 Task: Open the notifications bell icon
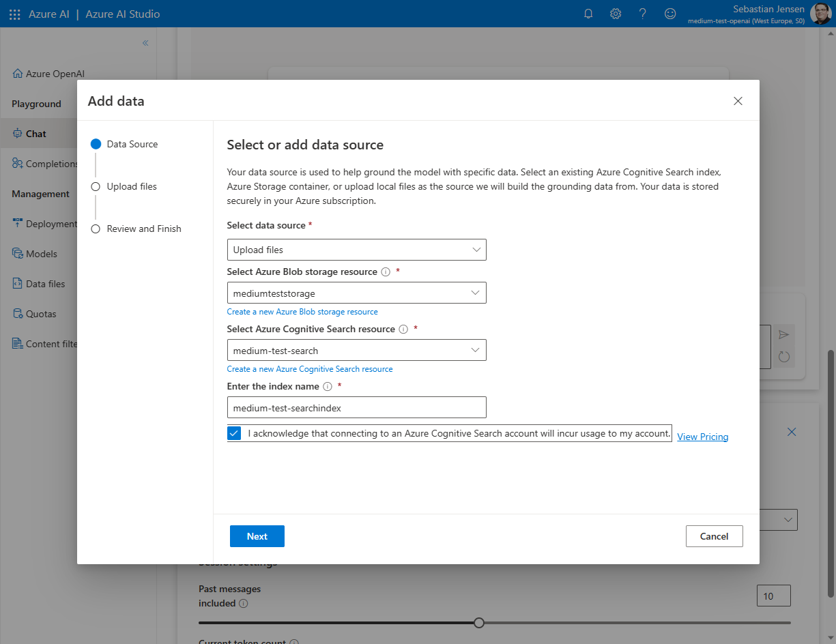[588, 14]
